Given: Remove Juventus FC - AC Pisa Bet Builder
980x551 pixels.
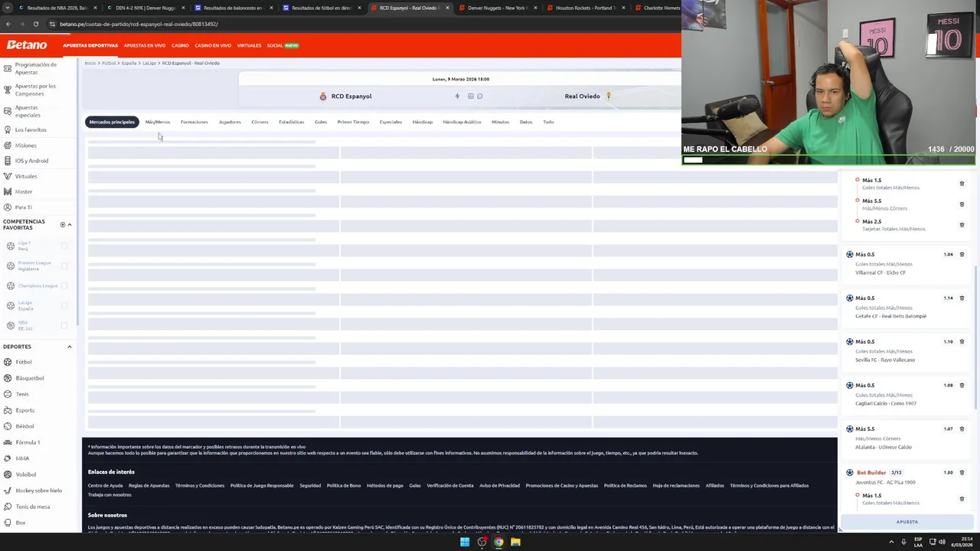Looking at the screenshot, I should [962, 473].
